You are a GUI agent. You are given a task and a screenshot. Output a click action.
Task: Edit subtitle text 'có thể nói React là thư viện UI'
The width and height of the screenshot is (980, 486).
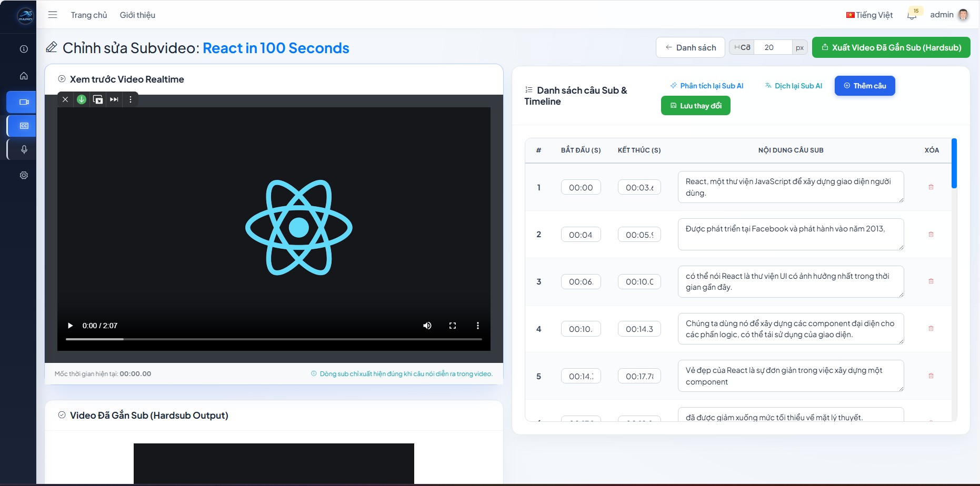(x=791, y=281)
